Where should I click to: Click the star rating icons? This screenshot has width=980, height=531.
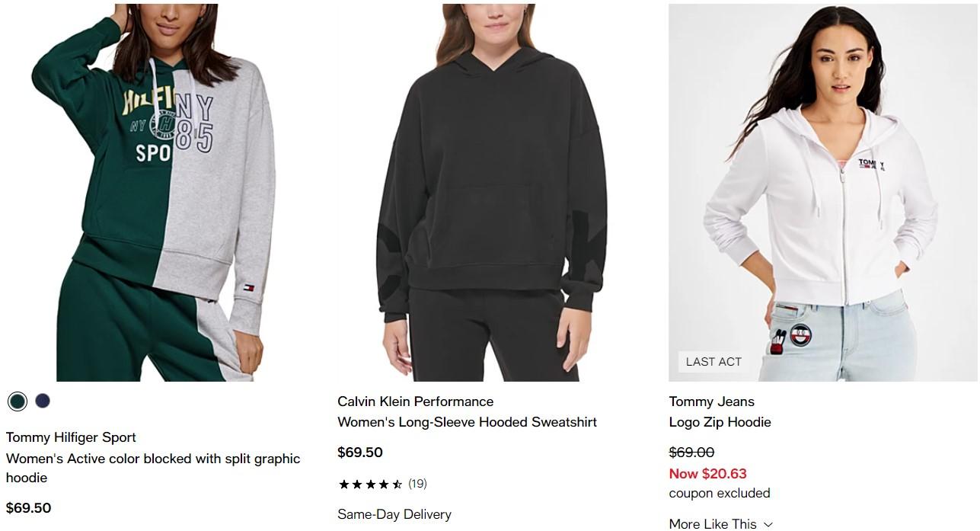pyautogui.click(x=370, y=484)
